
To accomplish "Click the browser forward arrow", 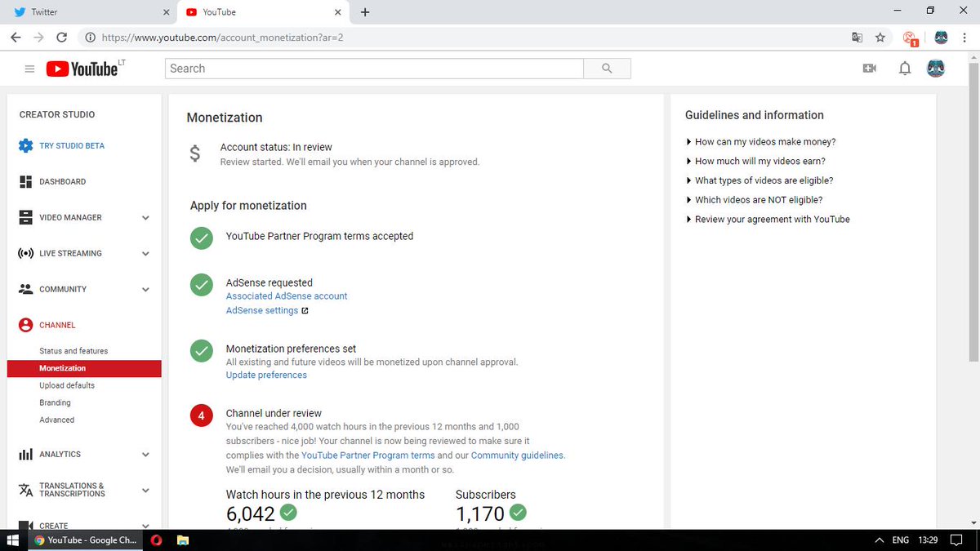I will [x=38, y=38].
